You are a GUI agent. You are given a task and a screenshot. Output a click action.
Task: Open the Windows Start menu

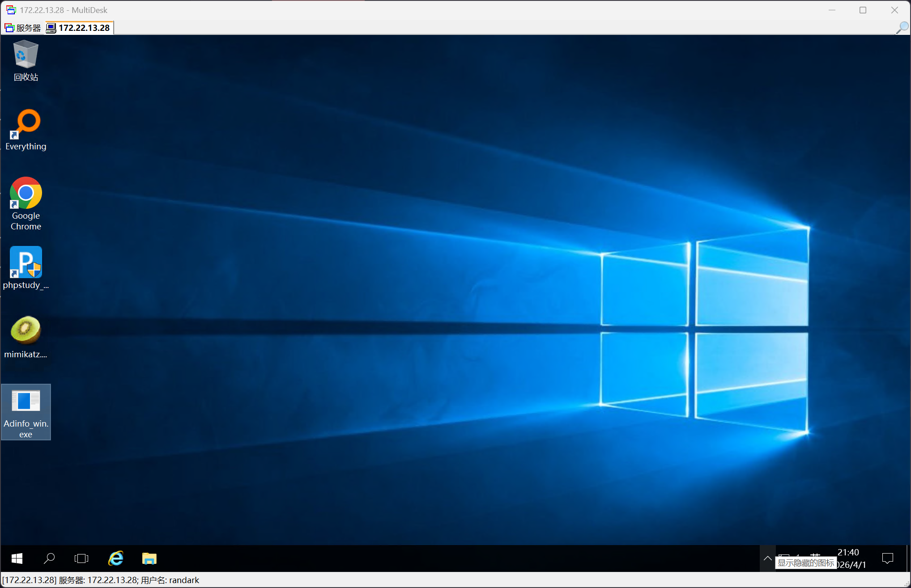click(17, 558)
